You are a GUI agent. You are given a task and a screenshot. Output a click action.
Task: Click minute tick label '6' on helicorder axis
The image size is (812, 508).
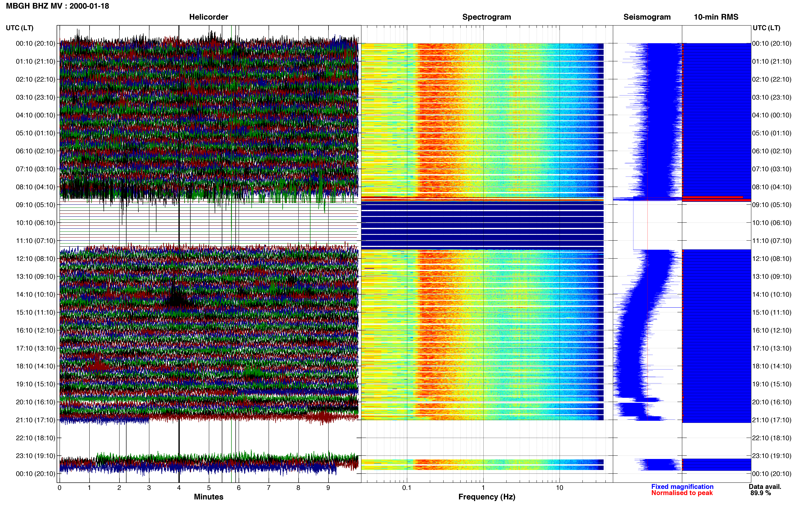point(239,488)
